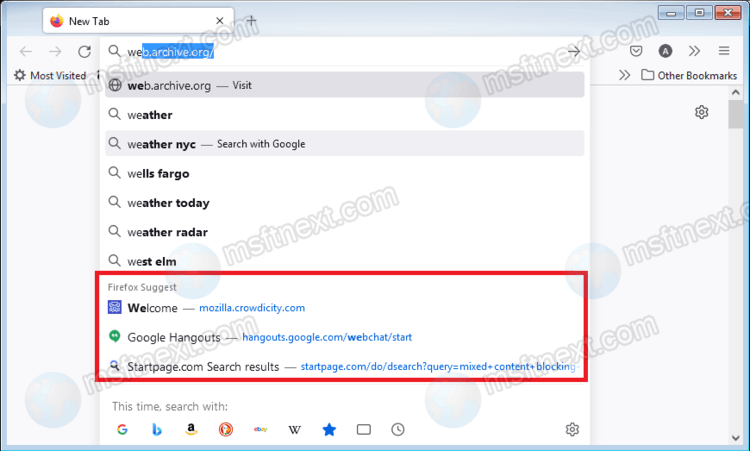Click the address bar URL field
The height and width of the screenshot is (451, 750).
pos(340,52)
